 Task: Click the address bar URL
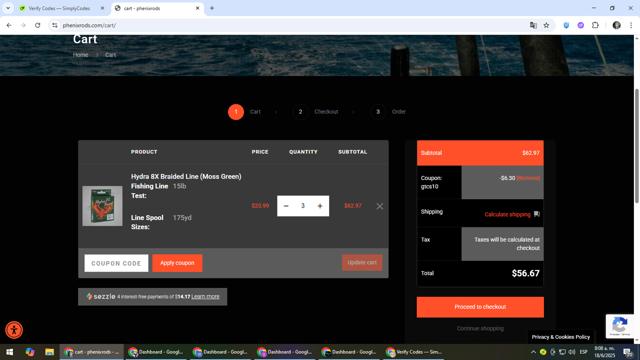89,25
